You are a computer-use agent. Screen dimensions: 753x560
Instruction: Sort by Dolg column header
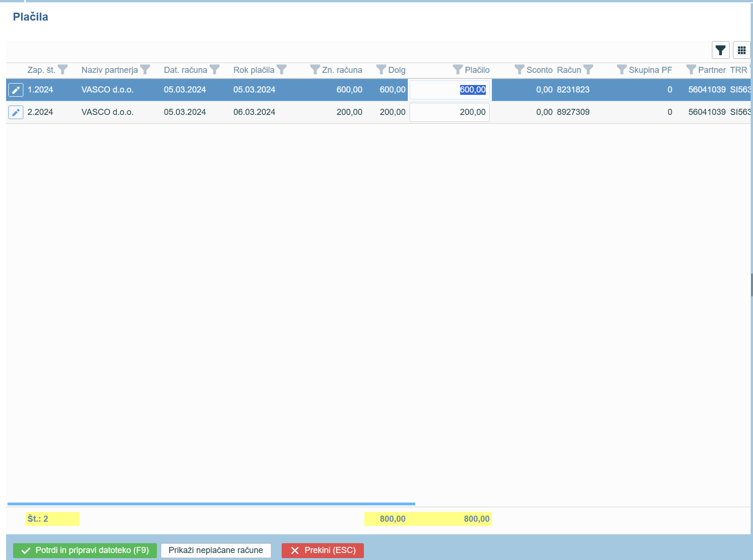pyautogui.click(x=397, y=70)
